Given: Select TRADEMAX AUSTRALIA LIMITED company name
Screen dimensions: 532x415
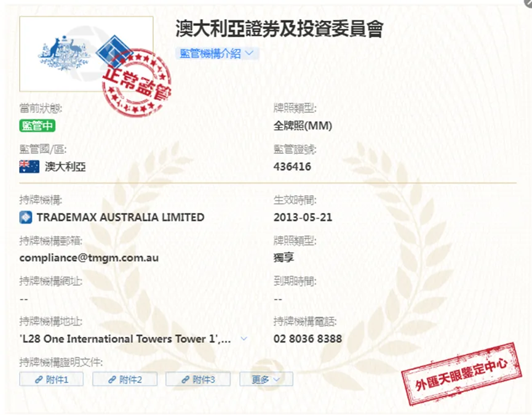Looking at the screenshot, I should [x=121, y=217].
